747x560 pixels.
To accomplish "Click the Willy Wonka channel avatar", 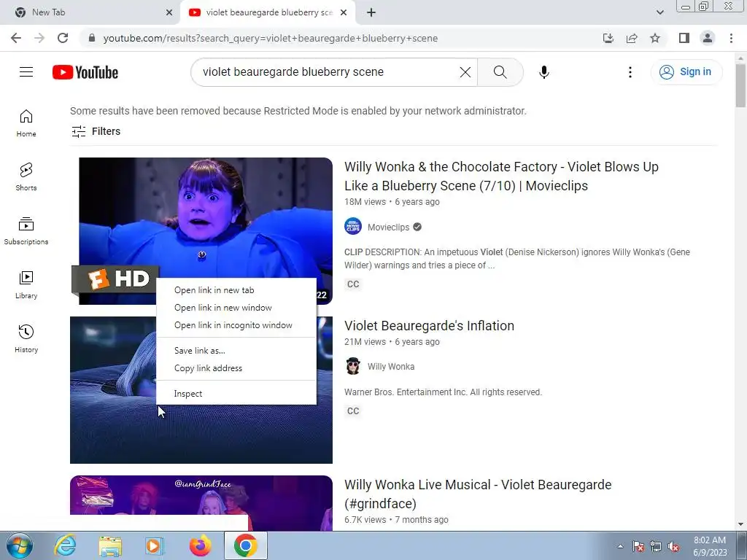I will pos(353,366).
